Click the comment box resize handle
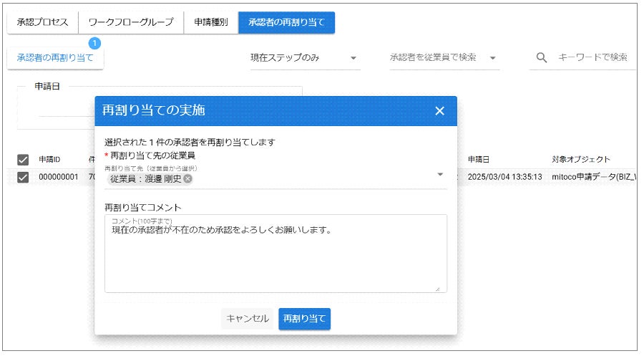Image resolution: width=644 pixels, height=356 pixels. coord(438,289)
